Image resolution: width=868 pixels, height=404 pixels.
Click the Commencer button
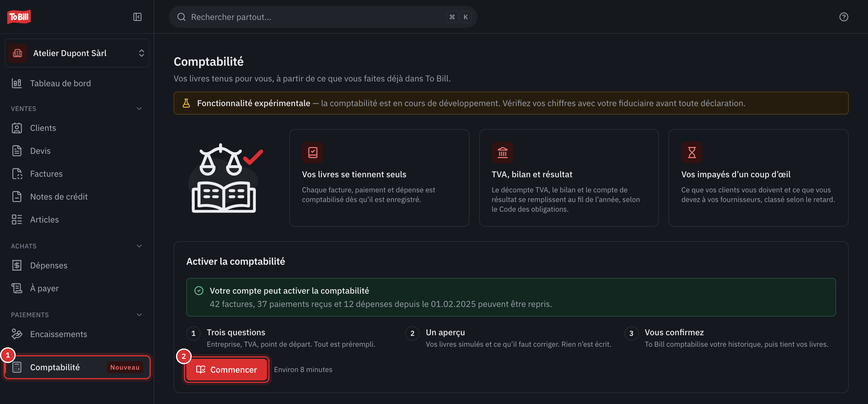(227, 370)
